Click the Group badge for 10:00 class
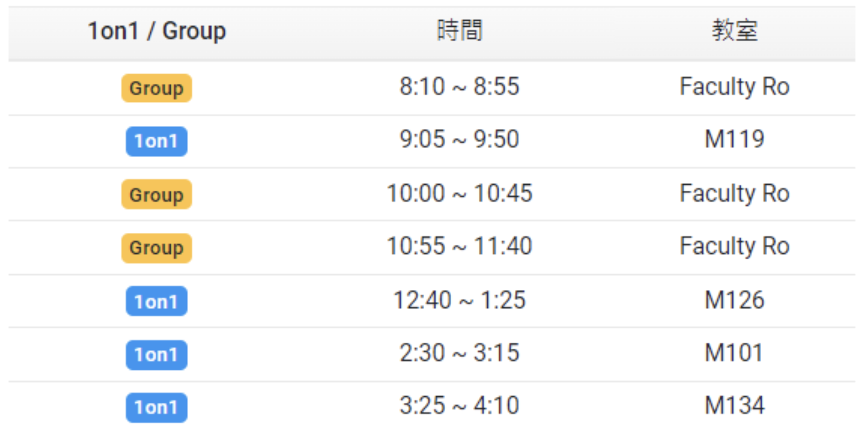 (x=157, y=194)
